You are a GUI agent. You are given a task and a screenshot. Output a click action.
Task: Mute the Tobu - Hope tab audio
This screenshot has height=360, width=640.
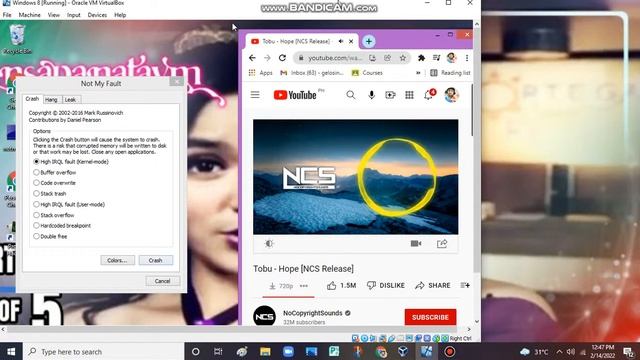point(341,41)
